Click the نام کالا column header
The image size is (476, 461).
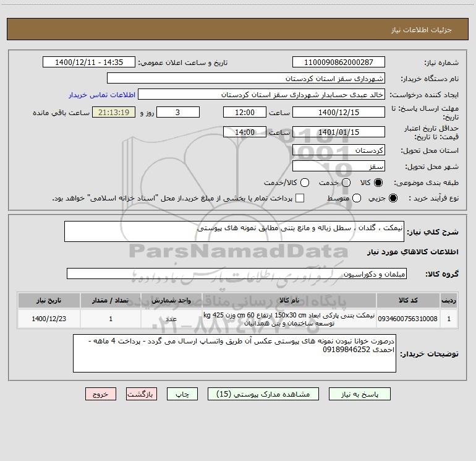(289, 300)
